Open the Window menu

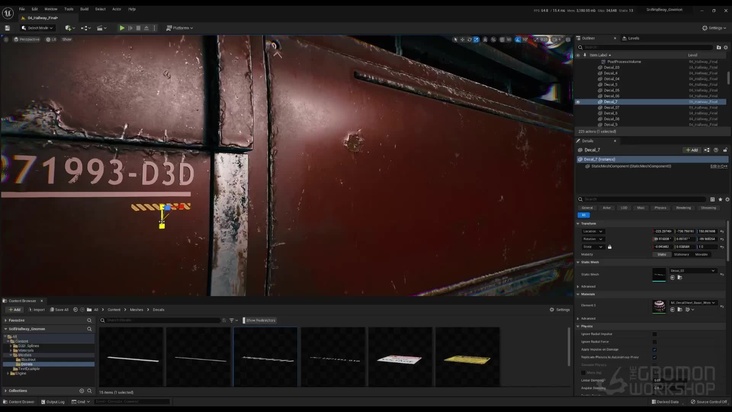coord(50,9)
